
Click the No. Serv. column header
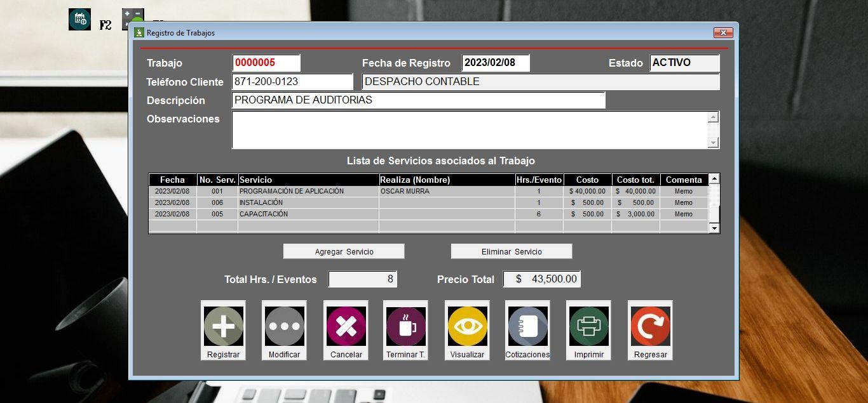point(217,180)
